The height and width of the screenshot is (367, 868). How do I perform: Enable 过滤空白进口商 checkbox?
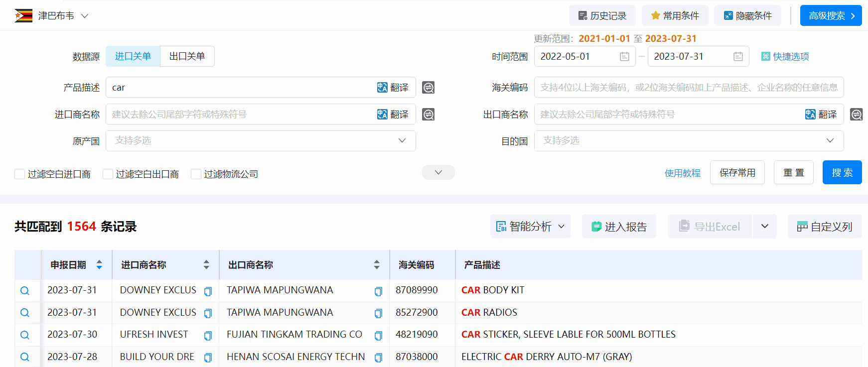pyautogui.click(x=20, y=174)
